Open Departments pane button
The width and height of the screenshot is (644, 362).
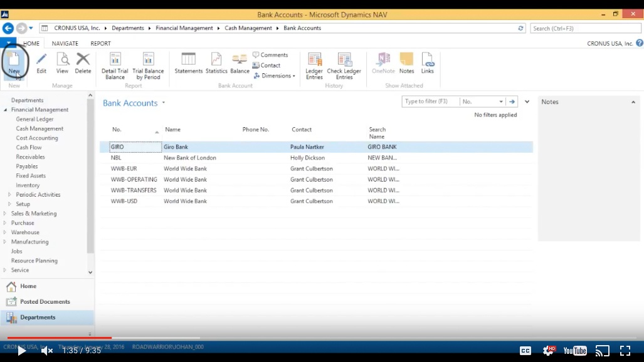pyautogui.click(x=47, y=318)
